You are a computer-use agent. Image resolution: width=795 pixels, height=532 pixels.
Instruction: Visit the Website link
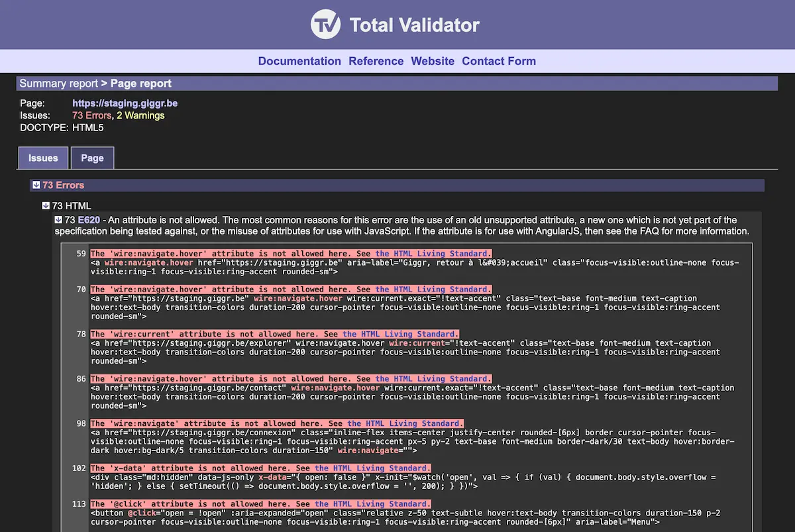433,61
